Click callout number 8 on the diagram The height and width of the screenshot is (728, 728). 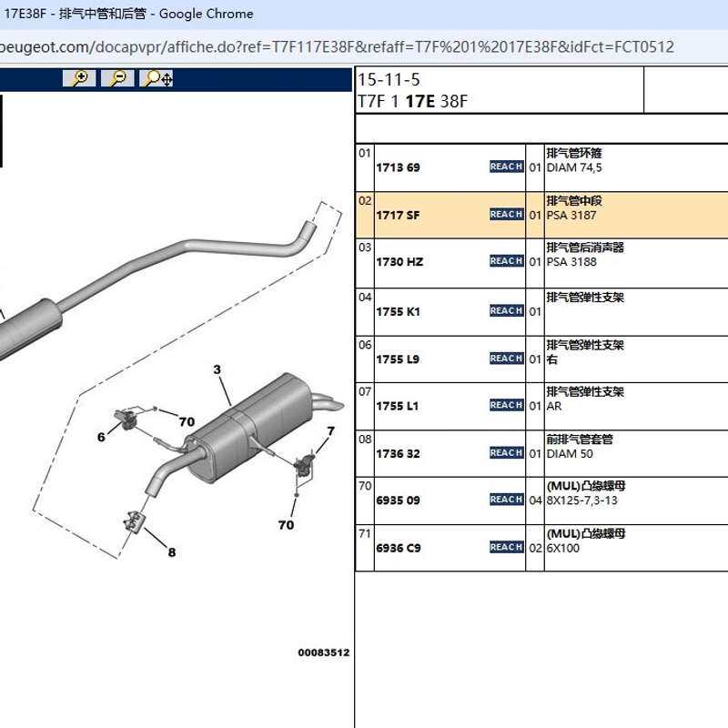click(x=172, y=552)
